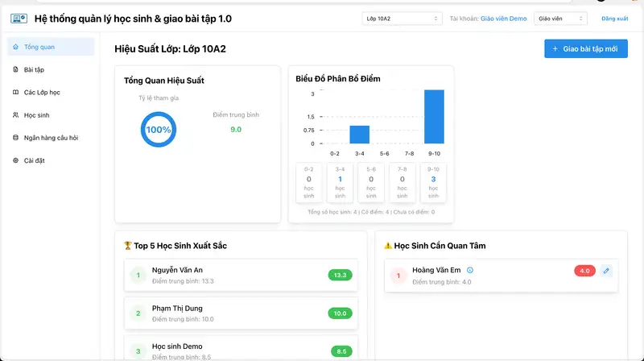Click the 100% participation ring
The width and height of the screenshot is (644, 361).
click(159, 130)
